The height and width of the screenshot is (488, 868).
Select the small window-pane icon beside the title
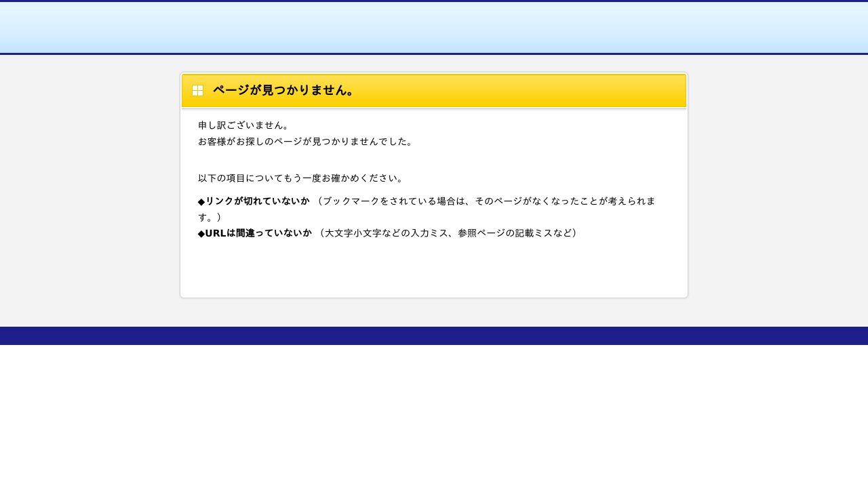[197, 90]
